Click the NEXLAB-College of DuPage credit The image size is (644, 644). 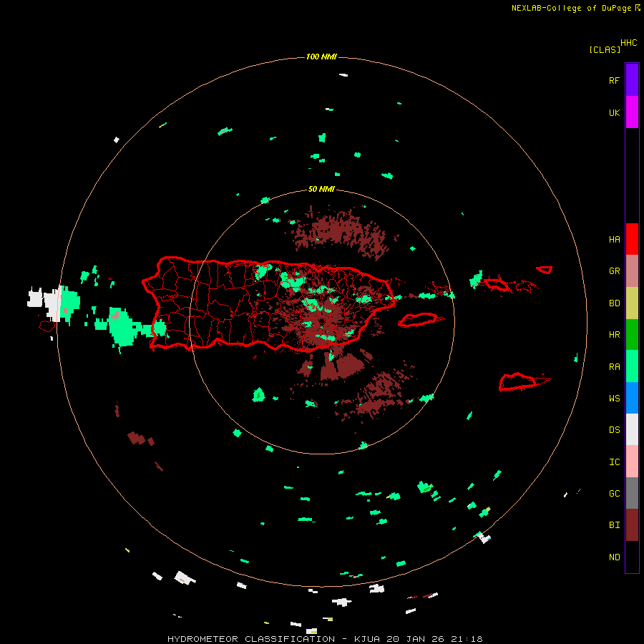571,8
